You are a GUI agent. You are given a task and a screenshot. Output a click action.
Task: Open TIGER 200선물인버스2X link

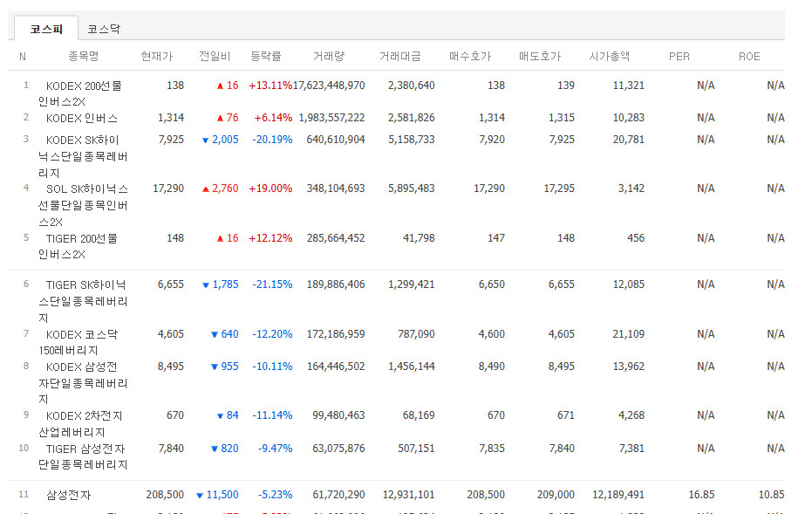click(x=78, y=246)
